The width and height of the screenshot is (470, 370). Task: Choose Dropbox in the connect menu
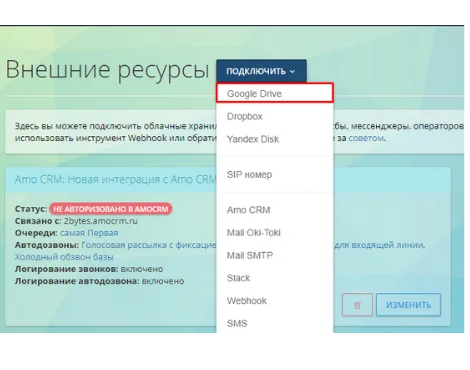click(275, 116)
